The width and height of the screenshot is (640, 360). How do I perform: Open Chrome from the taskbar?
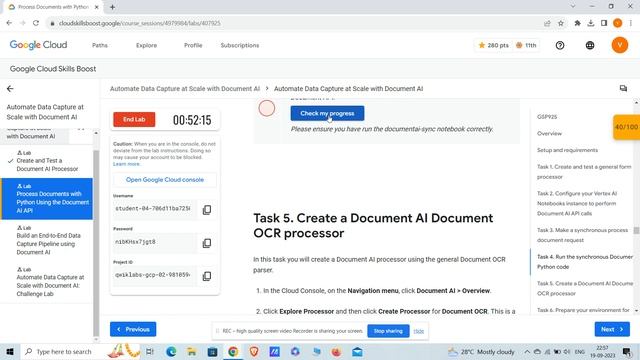[233, 351]
